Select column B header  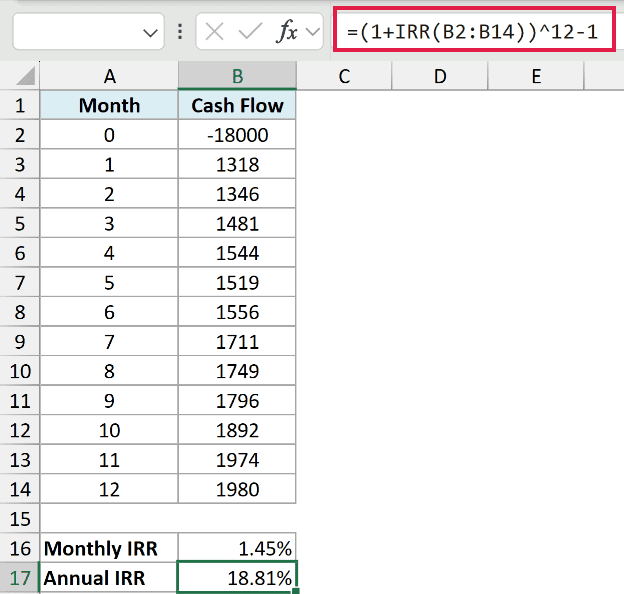237,76
